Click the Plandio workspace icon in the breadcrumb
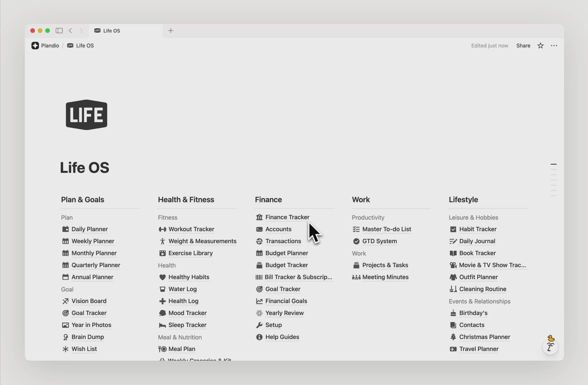588x385 pixels. coord(35,45)
